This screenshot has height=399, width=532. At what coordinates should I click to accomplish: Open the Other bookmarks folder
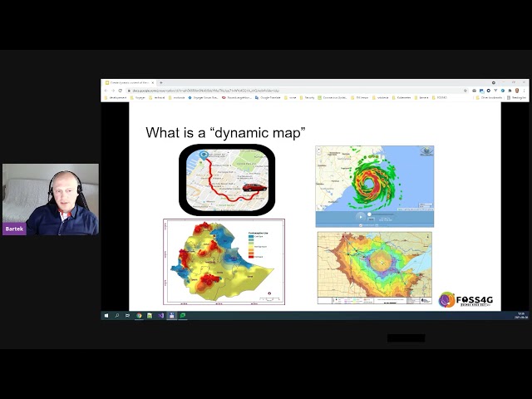click(x=489, y=98)
